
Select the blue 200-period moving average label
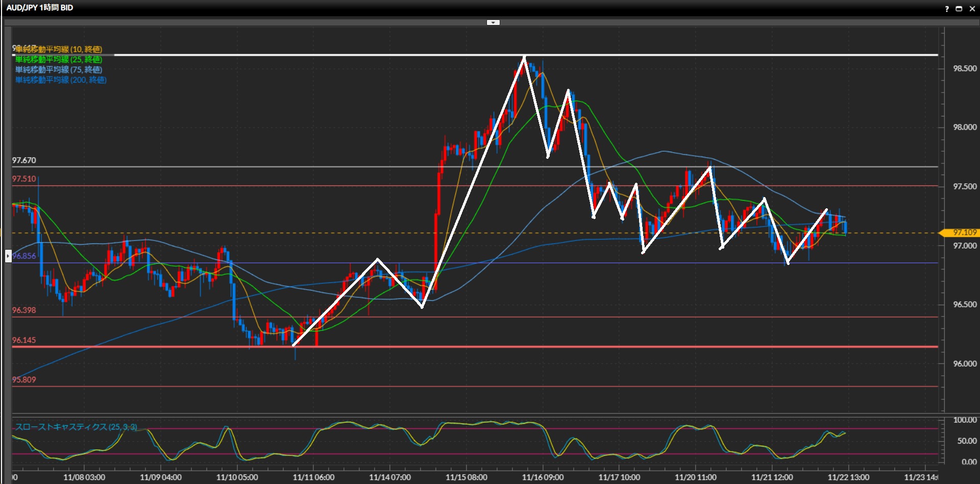[61, 80]
